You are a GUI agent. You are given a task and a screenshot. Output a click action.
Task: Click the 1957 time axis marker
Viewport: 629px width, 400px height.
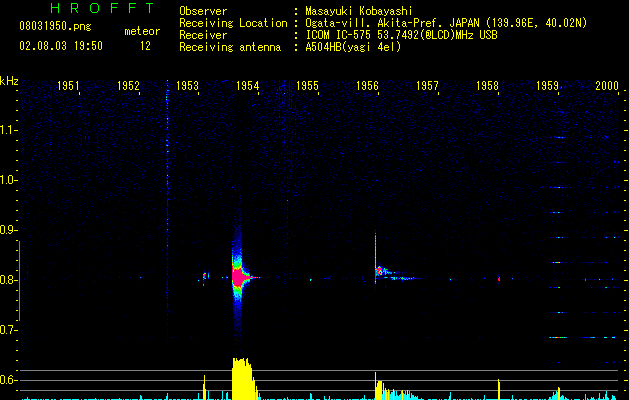[x=427, y=85]
